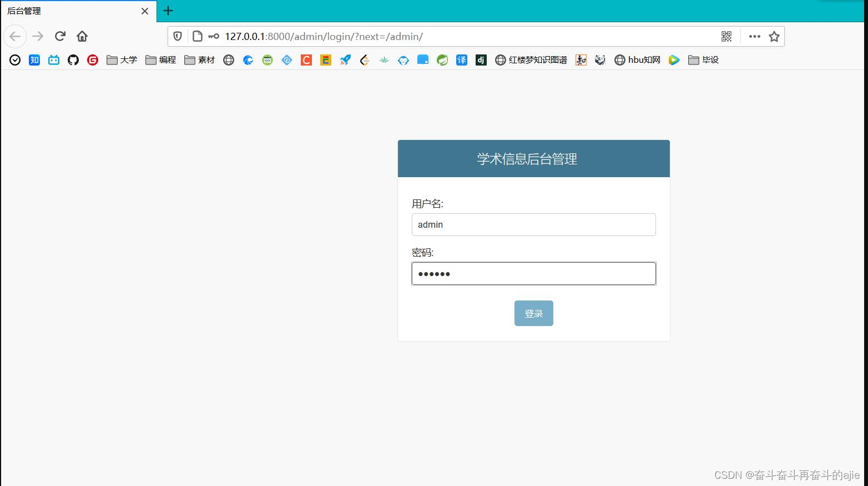The height and width of the screenshot is (486, 868).
Task: Open the Zhihu bookmark icon
Action: point(34,60)
